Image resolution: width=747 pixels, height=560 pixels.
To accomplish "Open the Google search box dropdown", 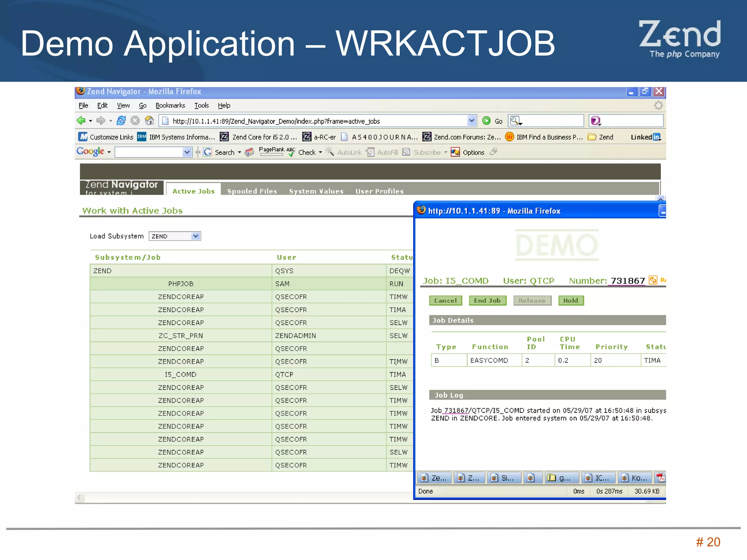I will 187,152.
